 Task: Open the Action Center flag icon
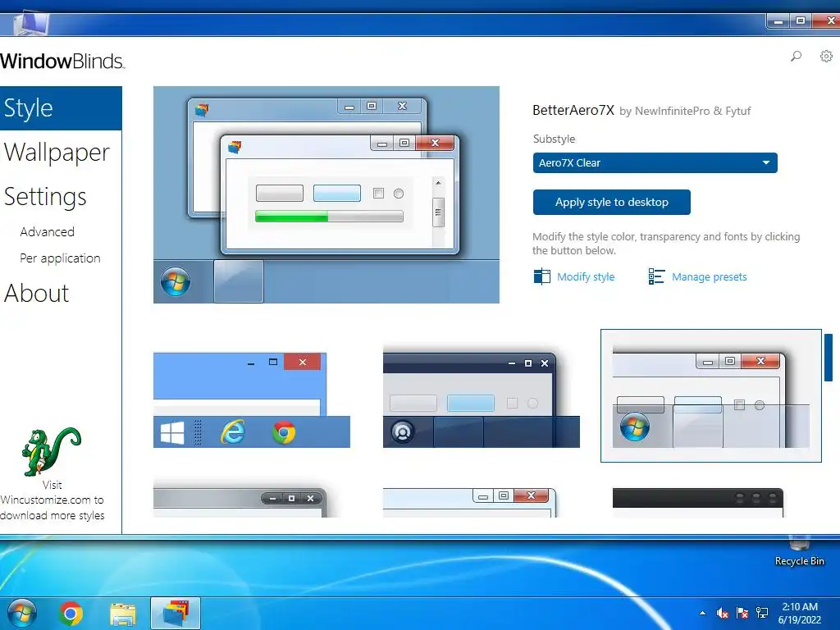tap(742, 613)
